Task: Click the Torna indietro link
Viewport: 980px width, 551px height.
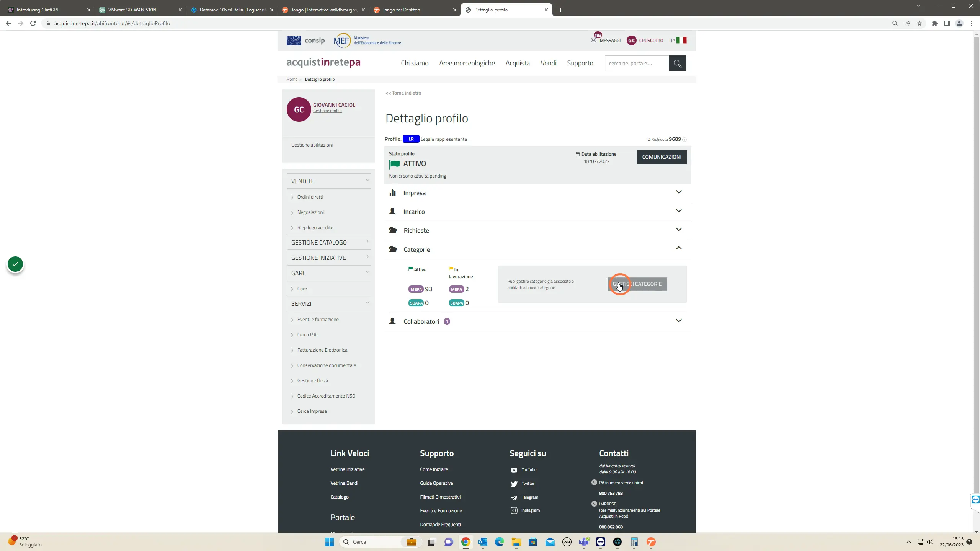Action: pos(403,93)
